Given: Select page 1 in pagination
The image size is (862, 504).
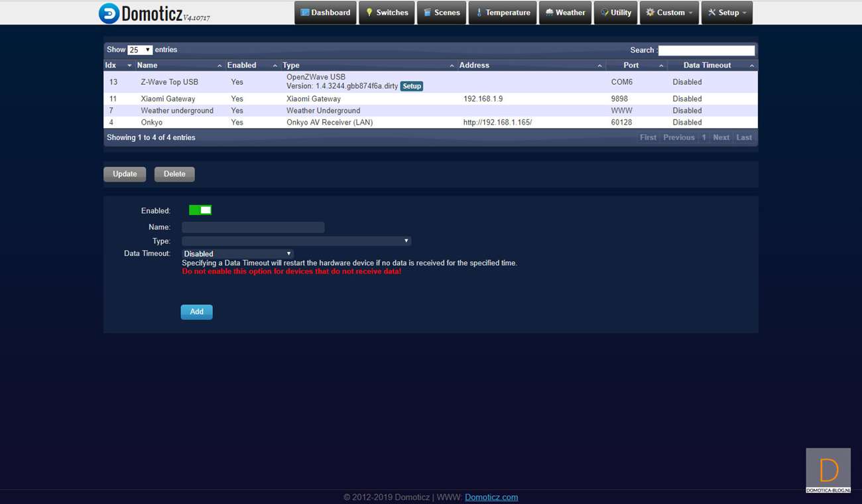Looking at the screenshot, I should 704,137.
